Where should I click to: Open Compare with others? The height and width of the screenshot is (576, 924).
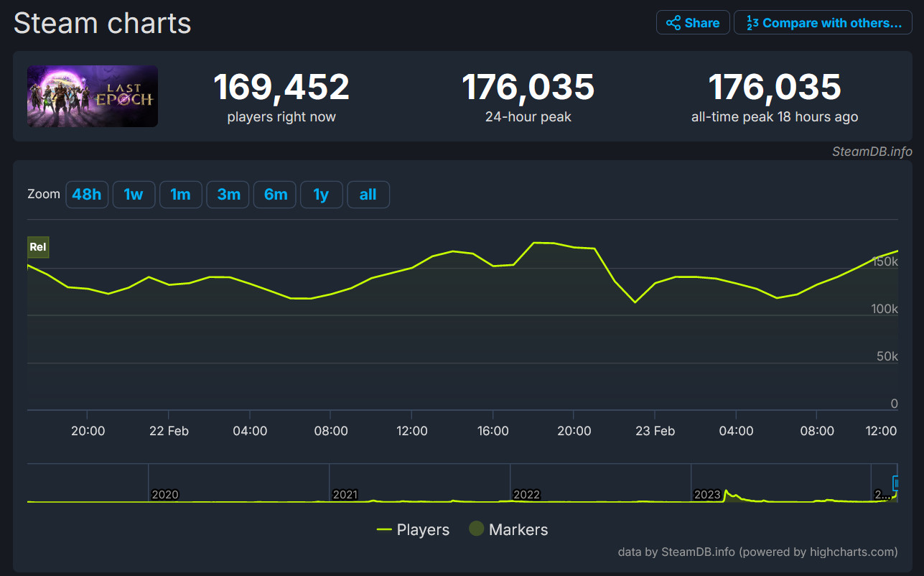[x=823, y=22]
